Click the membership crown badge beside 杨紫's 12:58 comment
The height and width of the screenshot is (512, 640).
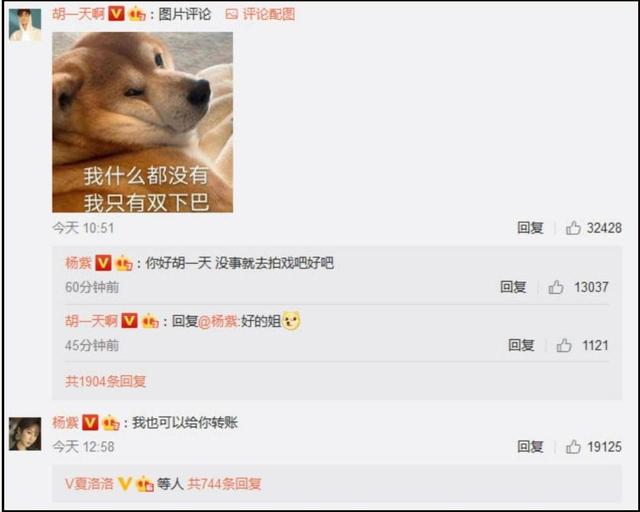click(x=110, y=423)
